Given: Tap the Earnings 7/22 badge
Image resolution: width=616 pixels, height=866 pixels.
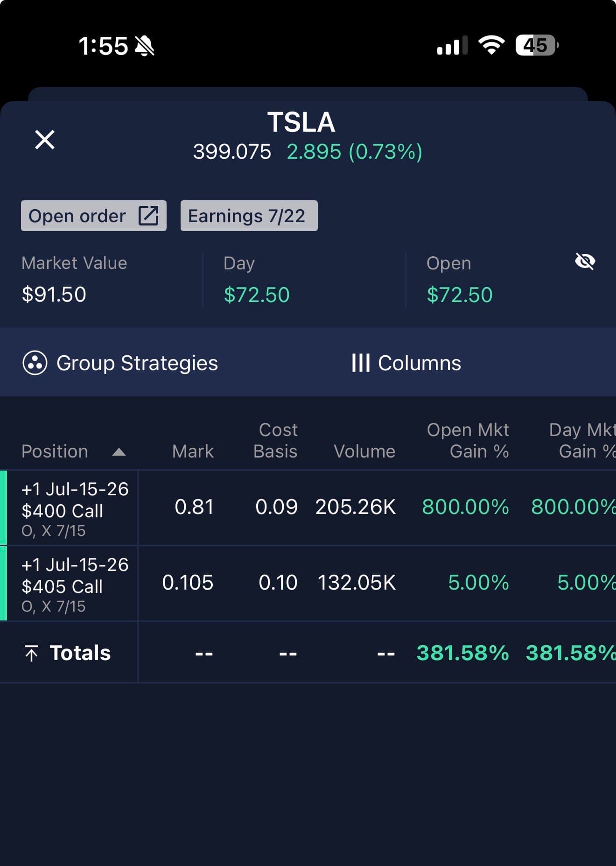Looking at the screenshot, I should [x=249, y=216].
